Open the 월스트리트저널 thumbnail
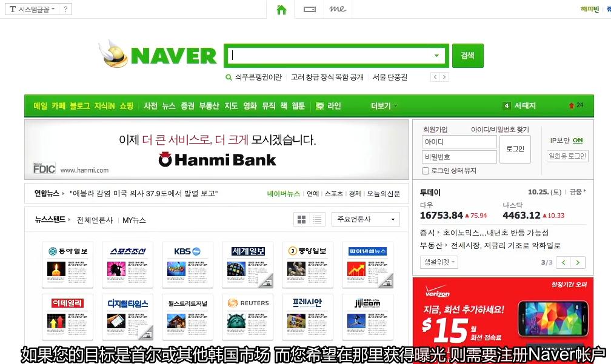Viewport: 611px width, 364px height. click(187, 317)
